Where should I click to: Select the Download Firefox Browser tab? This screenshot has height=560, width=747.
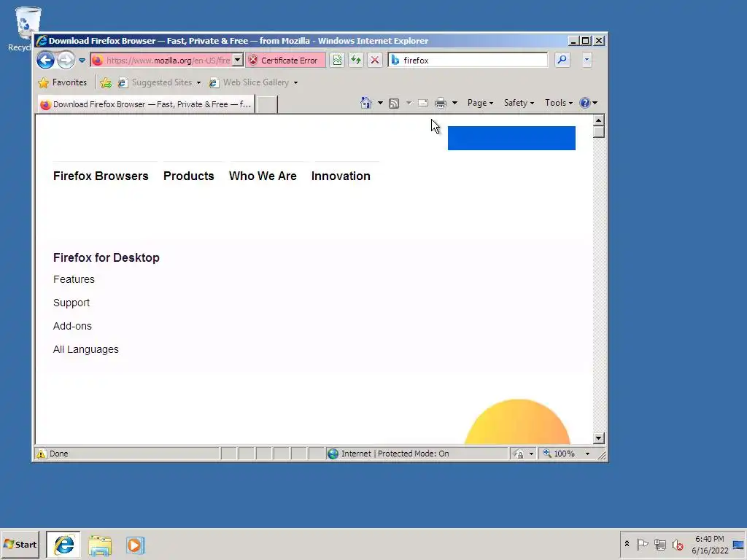pyautogui.click(x=146, y=104)
